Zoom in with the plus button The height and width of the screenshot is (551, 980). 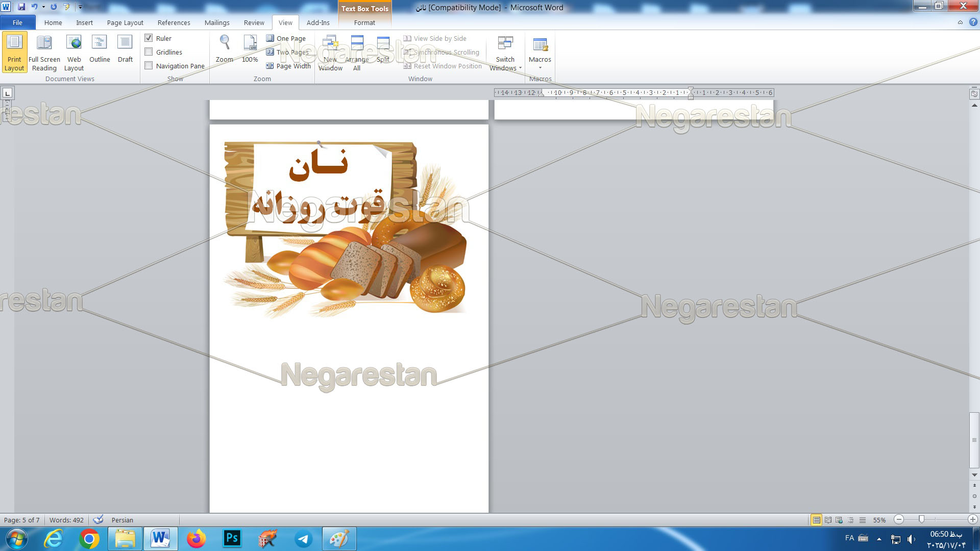pyautogui.click(x=972, y=519)
